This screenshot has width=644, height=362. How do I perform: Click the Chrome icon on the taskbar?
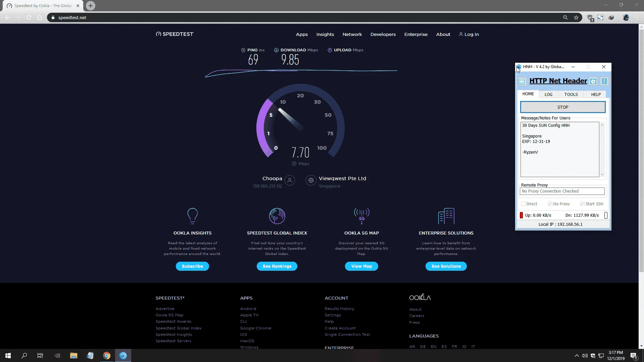point(107,356)
